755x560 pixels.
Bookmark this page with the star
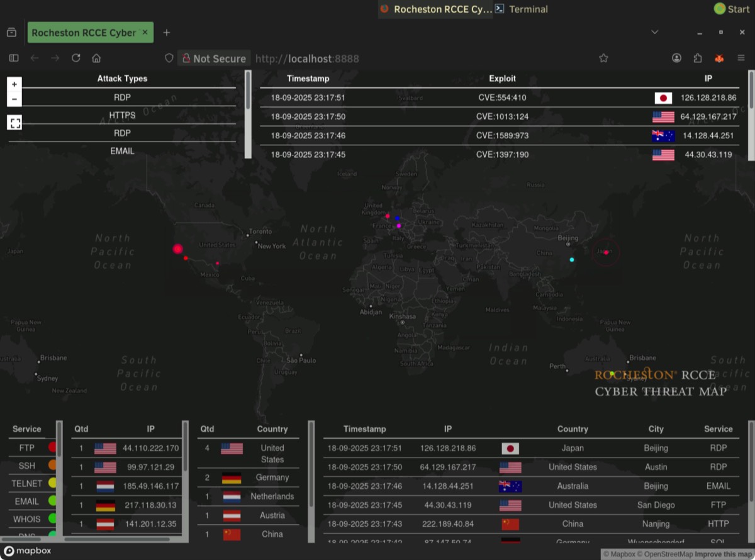point(603,59)
